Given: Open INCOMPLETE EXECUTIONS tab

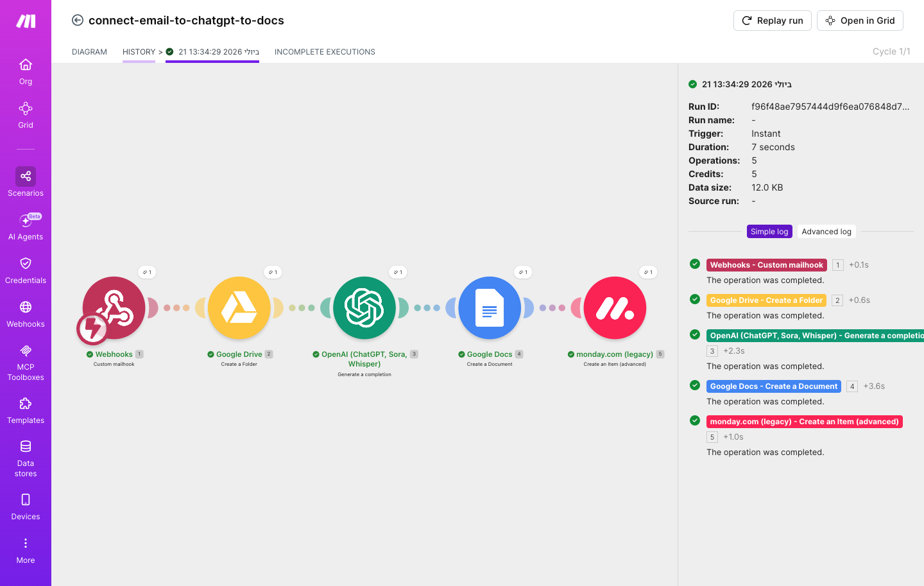Looking at the screenshot, I should click(x=325, y=52).
